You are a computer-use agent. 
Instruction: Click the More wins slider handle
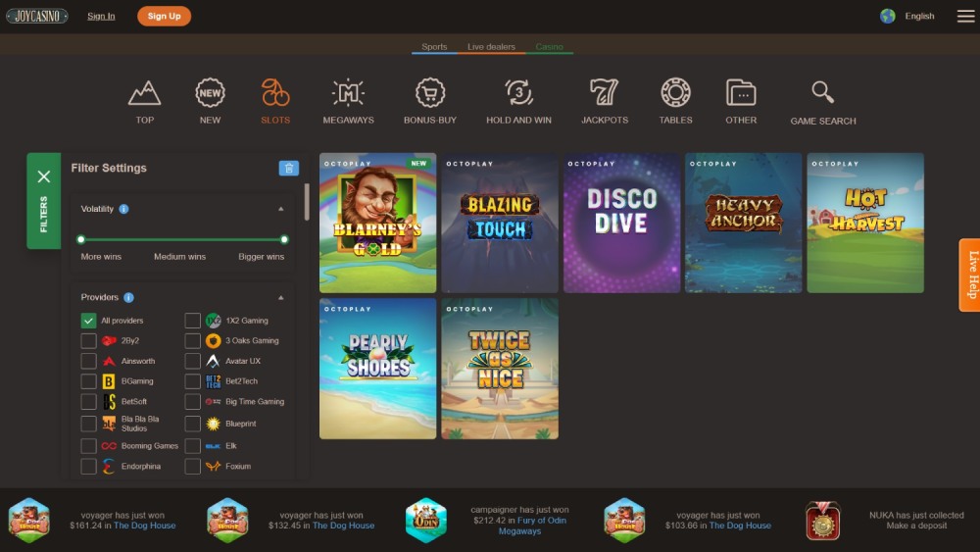tap(80, 239)
